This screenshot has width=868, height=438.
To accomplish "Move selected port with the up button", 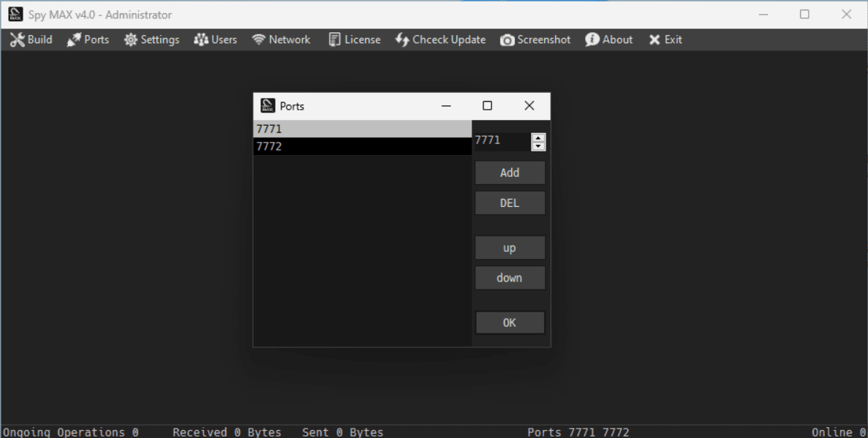I will [x=510, y=248].
